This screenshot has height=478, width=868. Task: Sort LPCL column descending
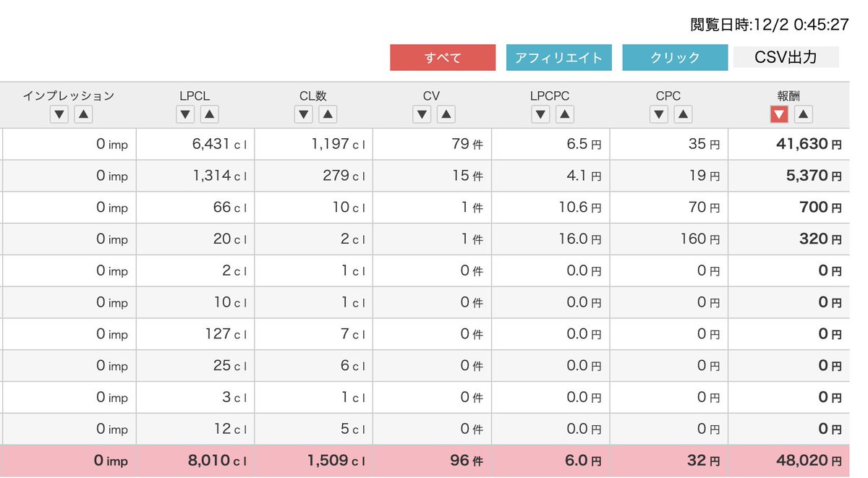[x=186, y=114]
